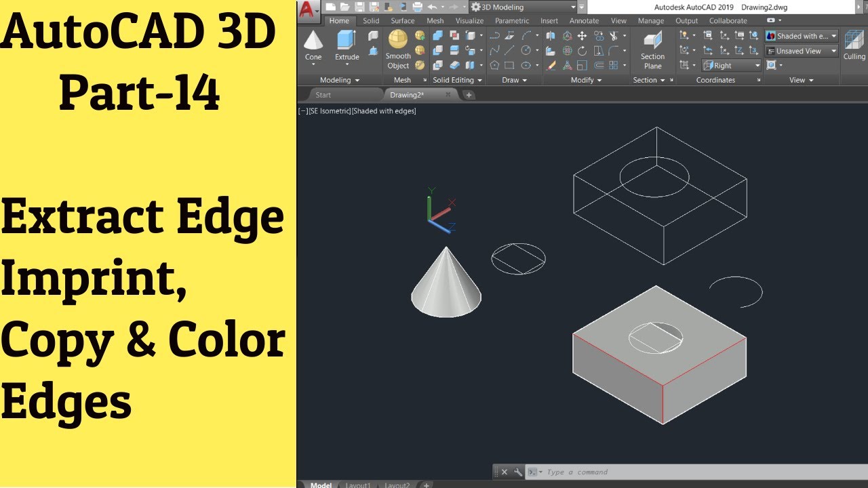Click the solid Intersect icon
Image resolution: width=868 pixels, height=488 pixels.
tap(437, 65)
